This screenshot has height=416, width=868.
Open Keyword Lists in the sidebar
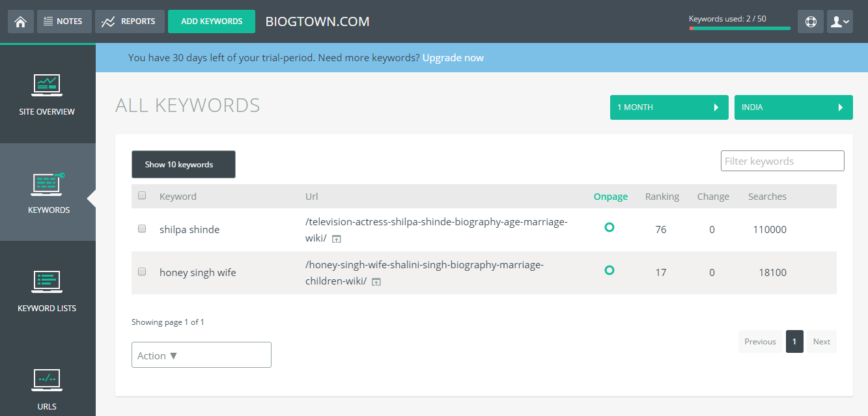(x=48, y=291)
